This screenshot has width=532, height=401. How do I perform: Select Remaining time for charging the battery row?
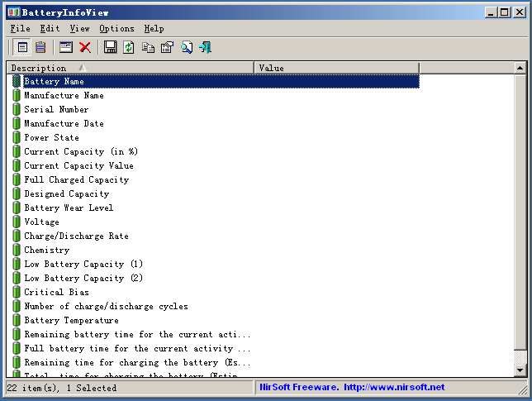216,363
